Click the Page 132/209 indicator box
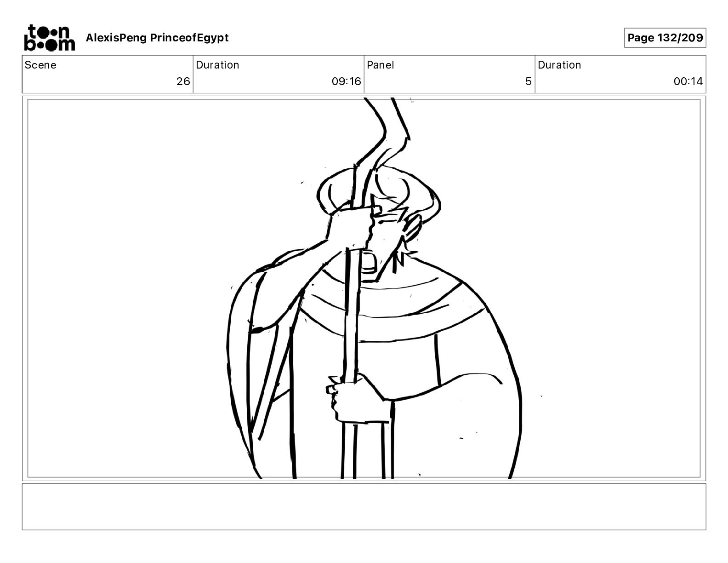This screenshot has height=563, width=728. (665, 38)
